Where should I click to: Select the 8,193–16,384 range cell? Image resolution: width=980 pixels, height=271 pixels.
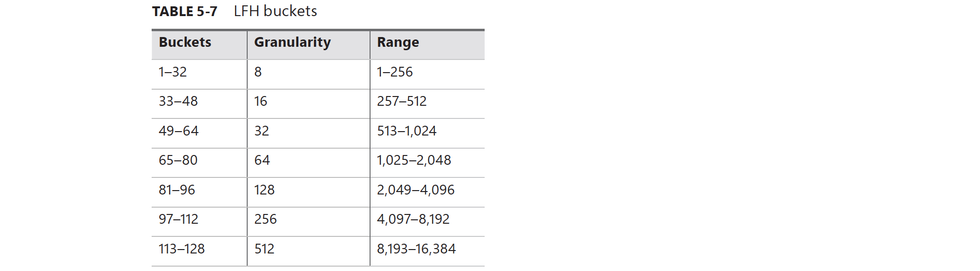(416, 249)
